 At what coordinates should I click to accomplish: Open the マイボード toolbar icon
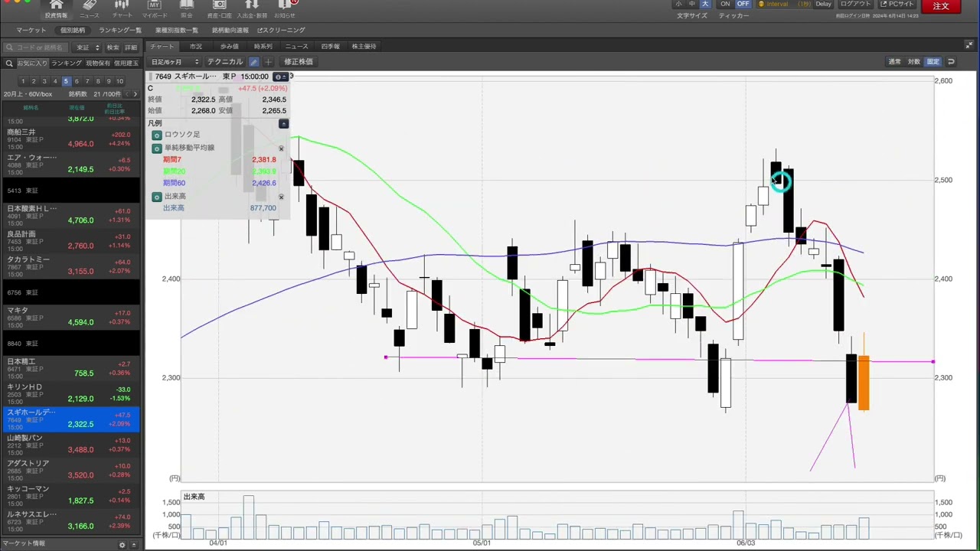[x=154, y=9]
